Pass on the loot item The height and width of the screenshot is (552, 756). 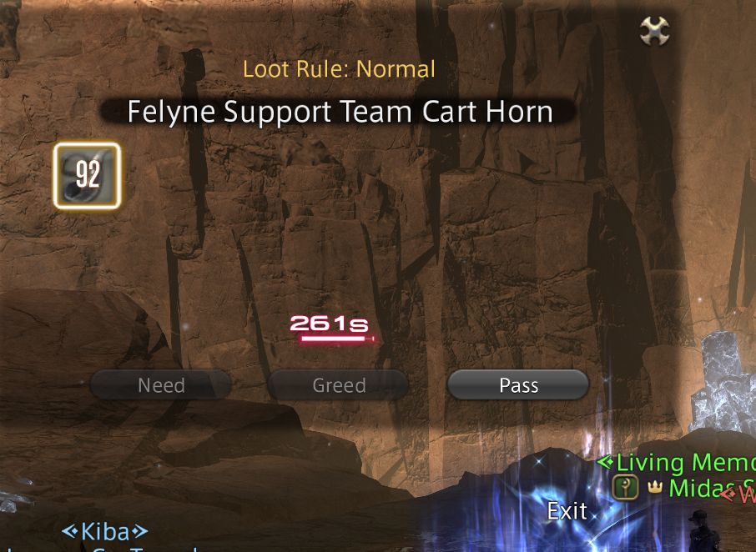click(518, 385)
